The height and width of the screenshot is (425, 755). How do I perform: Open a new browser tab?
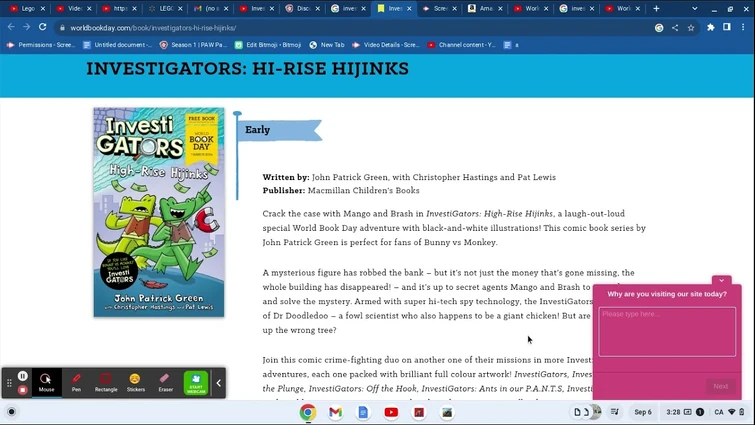[x=656, y=8]
